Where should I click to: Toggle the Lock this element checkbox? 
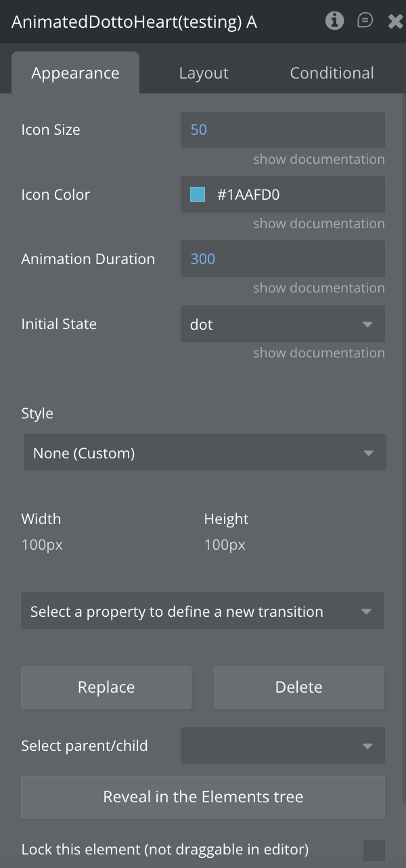click(374, 850)
